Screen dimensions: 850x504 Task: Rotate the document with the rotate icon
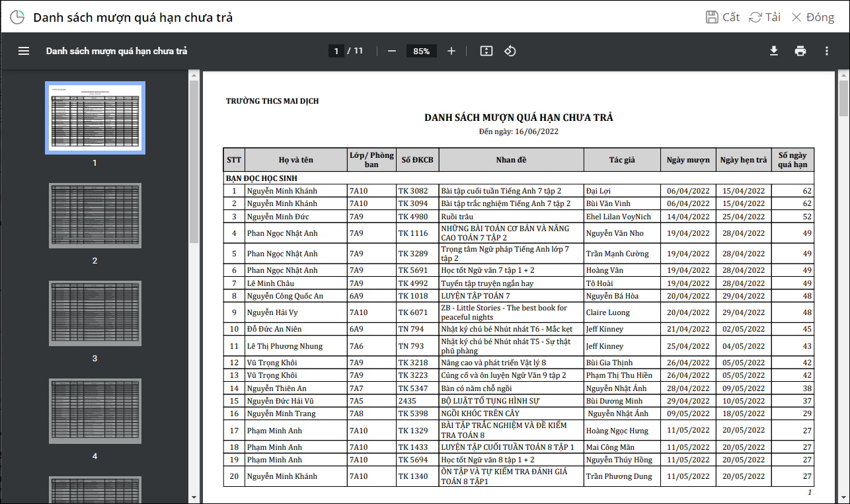(x=510, y=51)
